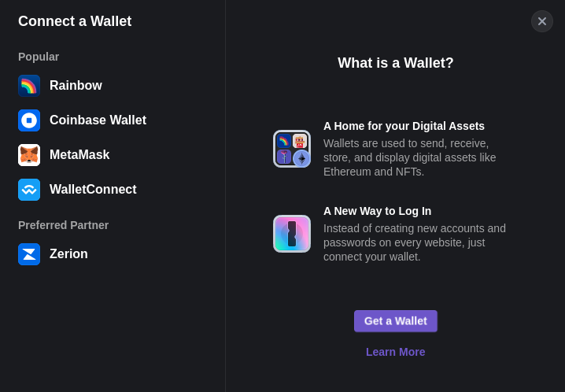Click the "What is a Wallet?" heading
This screenshot has width=565, height=392.
pos(396,63)
